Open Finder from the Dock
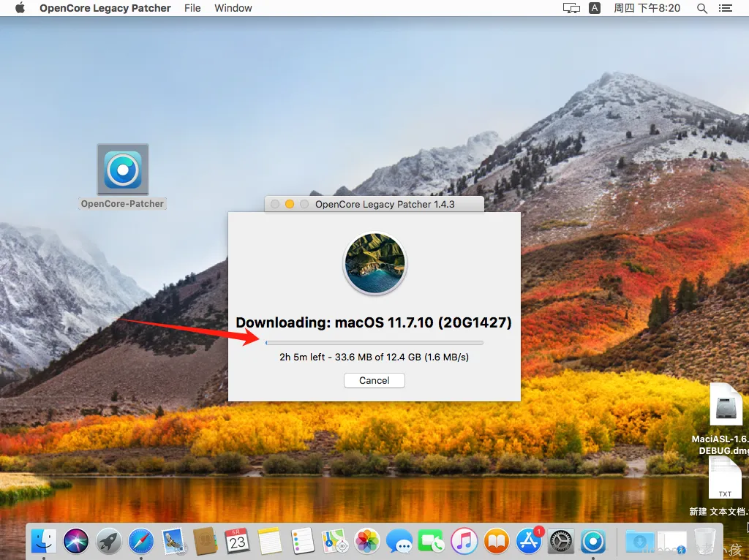This screenshot has height=560, width=749. tap(44, 542)
